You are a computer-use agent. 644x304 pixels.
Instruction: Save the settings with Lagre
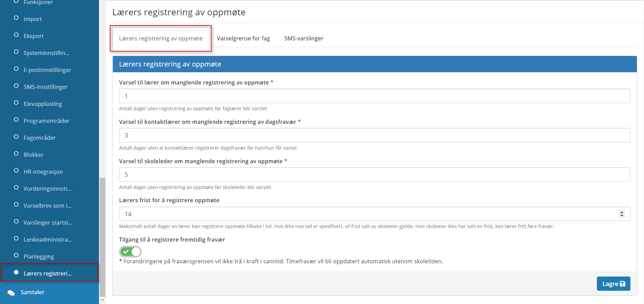coord(613,284)
